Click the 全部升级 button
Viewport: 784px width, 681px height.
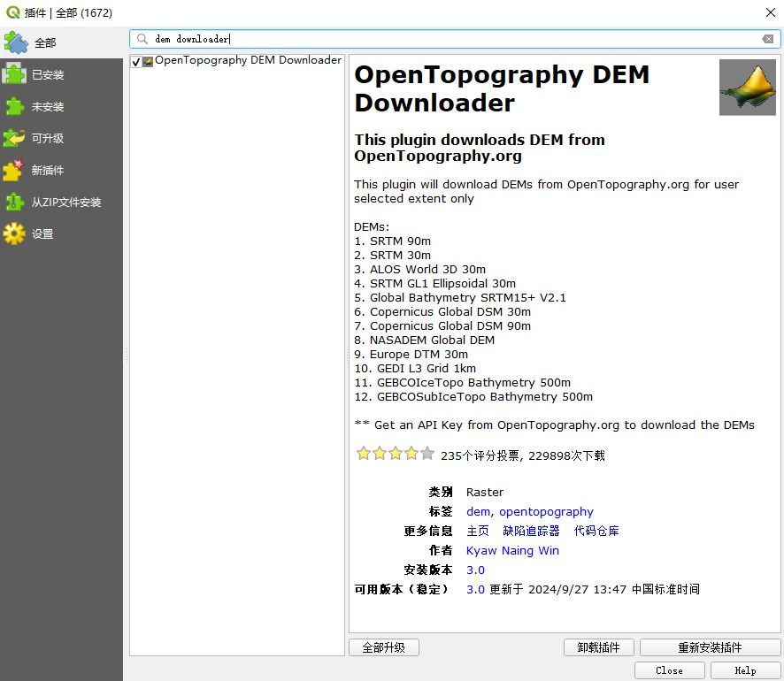click(x=384, y=647)
